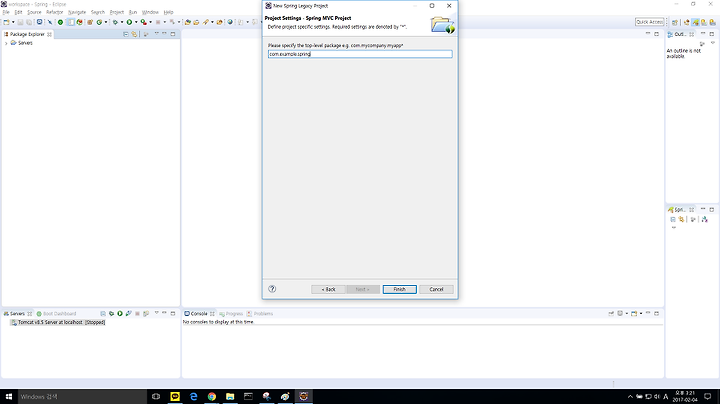The height and width of the screenshot is (404, 720).
Task: Click the Open Perspective toolbar icon
Action: (x=675, y=22)
